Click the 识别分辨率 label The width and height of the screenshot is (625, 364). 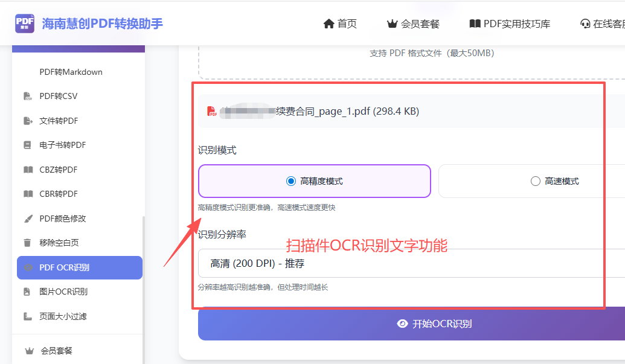[222, 234]
